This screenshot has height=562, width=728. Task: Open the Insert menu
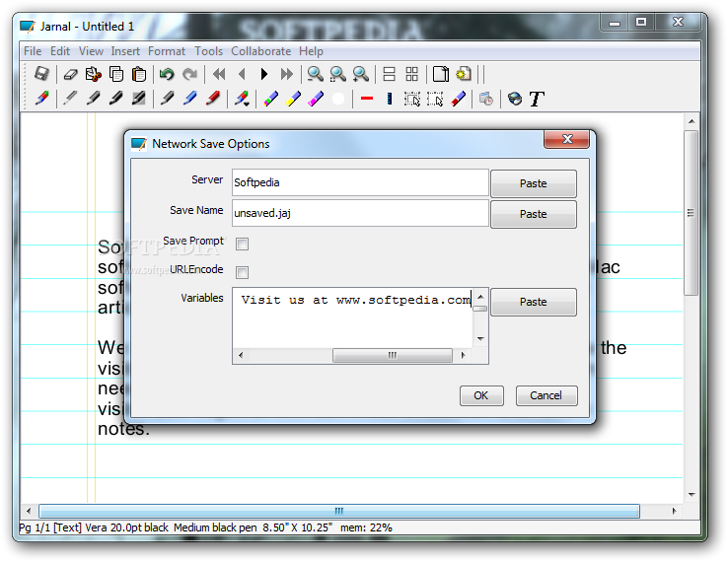pos(125,51)
